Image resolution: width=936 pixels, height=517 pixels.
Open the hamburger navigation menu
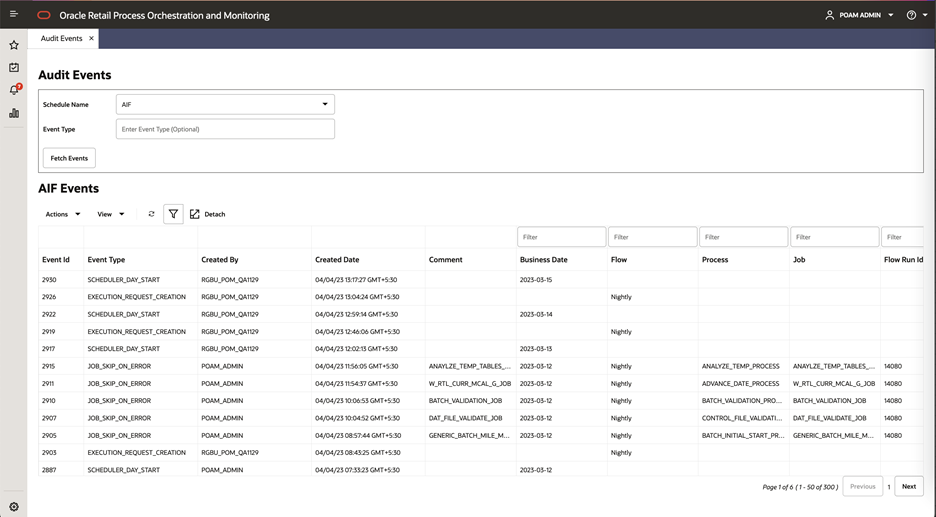(14, 14)
